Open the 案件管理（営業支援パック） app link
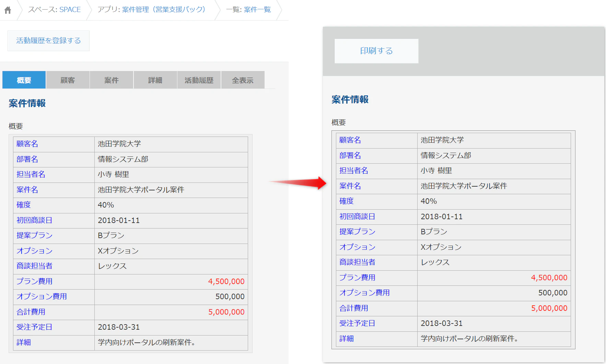The height and width of the screenshot is (364, 606). click(x=163, y=10)
